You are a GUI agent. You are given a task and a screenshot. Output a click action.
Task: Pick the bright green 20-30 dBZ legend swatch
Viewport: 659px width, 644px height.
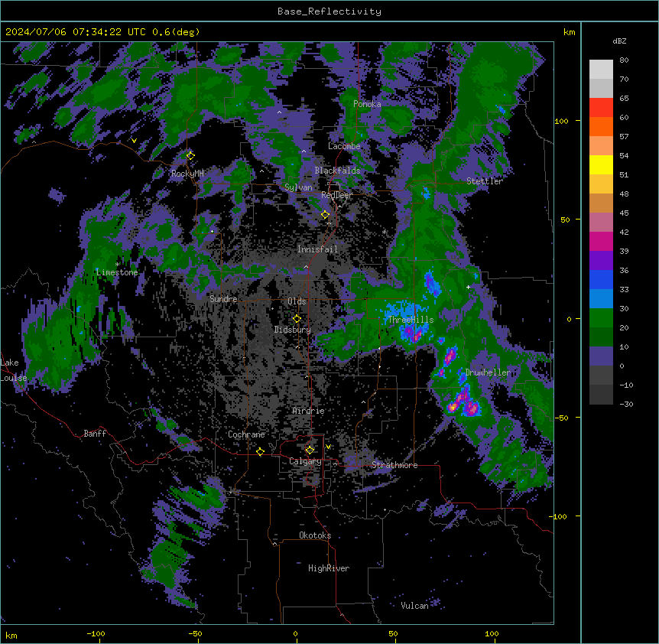601,318
